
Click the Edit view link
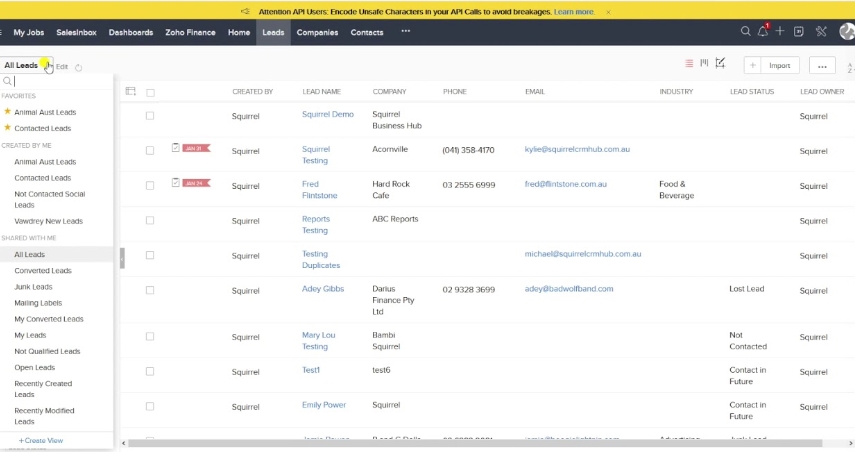[62, 67]
